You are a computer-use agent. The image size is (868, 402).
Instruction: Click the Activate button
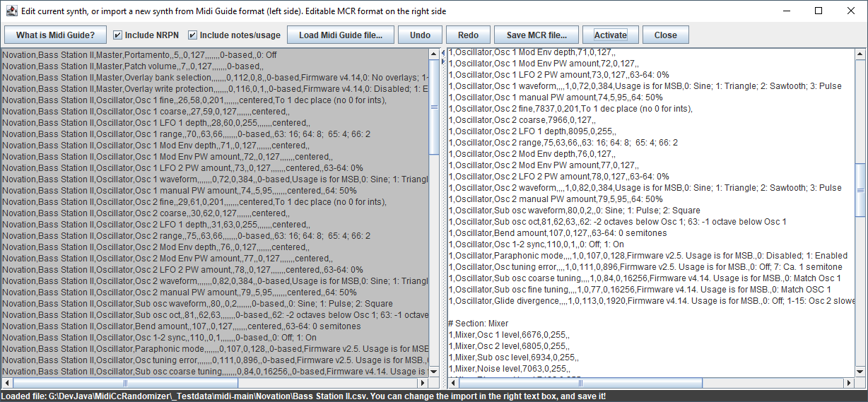tap(610, 35)
